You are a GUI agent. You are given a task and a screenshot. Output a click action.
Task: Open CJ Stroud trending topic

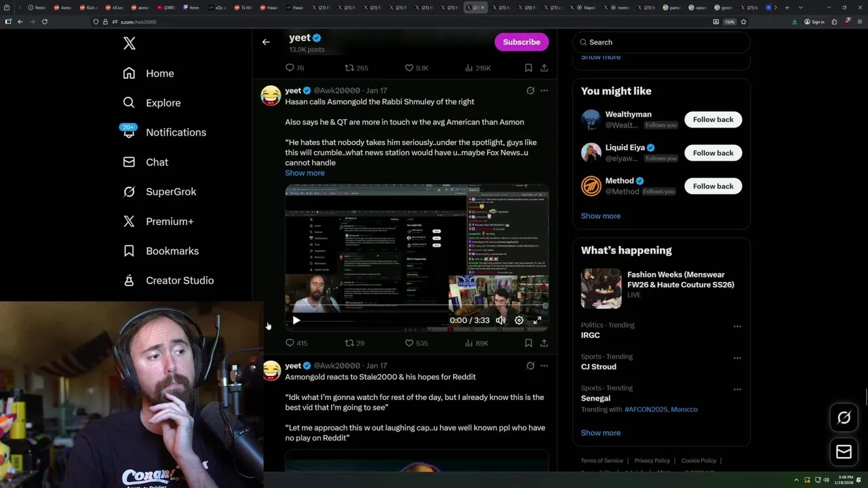pyautogui.click(x=599, y=367)
